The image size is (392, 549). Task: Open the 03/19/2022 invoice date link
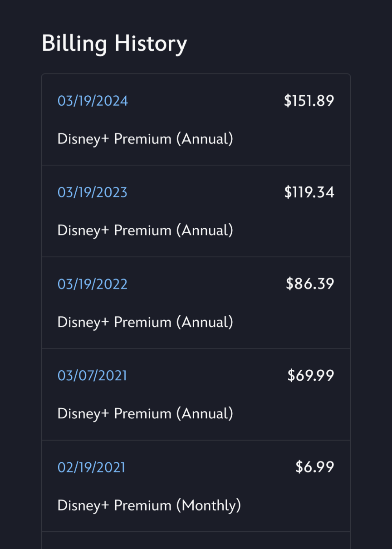pyautogui.click(x=92, y=284)
